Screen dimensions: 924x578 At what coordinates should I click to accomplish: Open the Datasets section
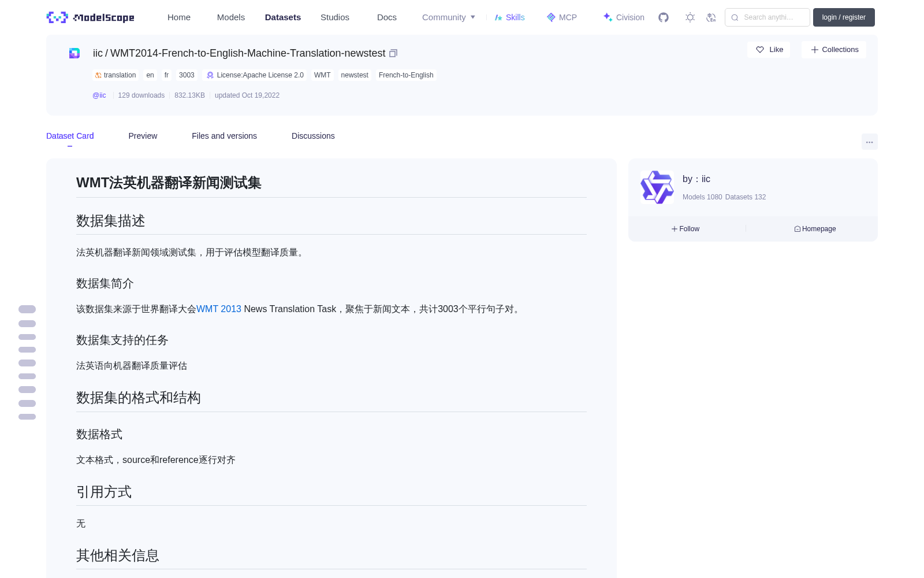(x=283, y=17)
